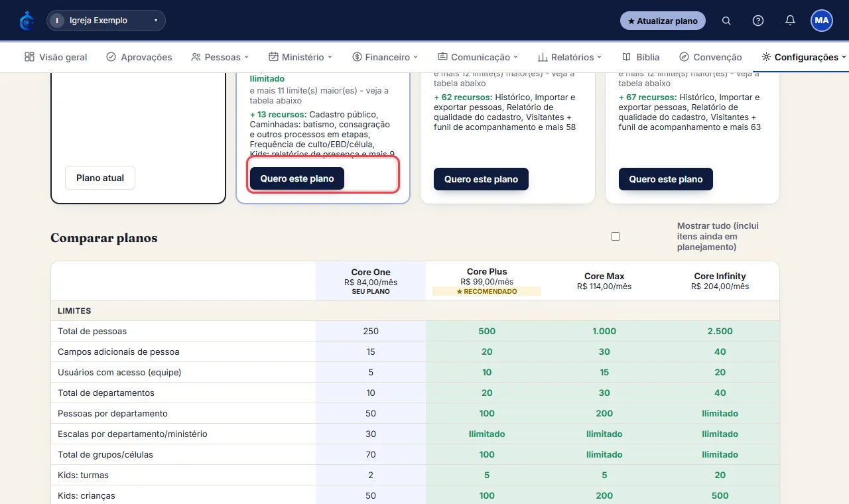Choose the highlighted Quero este plano button
Image resolution: width=849 pixels, height=504 pixels.
tap(297, 178)
